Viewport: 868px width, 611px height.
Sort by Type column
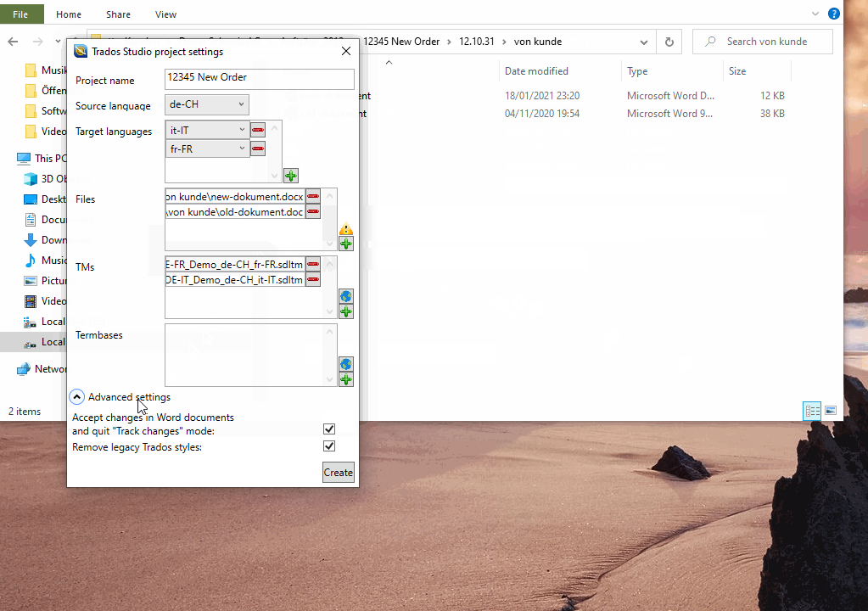click(671, 70)
